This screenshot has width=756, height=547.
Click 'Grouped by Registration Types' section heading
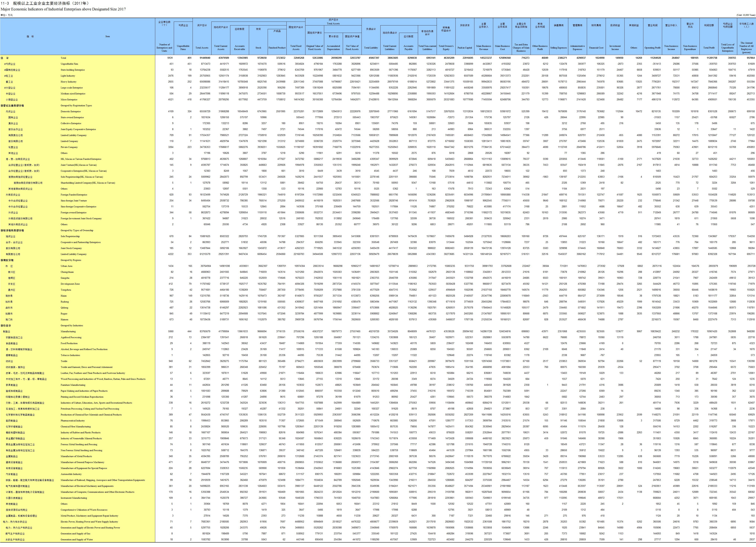pyautogui.click(x=76, y=106)
